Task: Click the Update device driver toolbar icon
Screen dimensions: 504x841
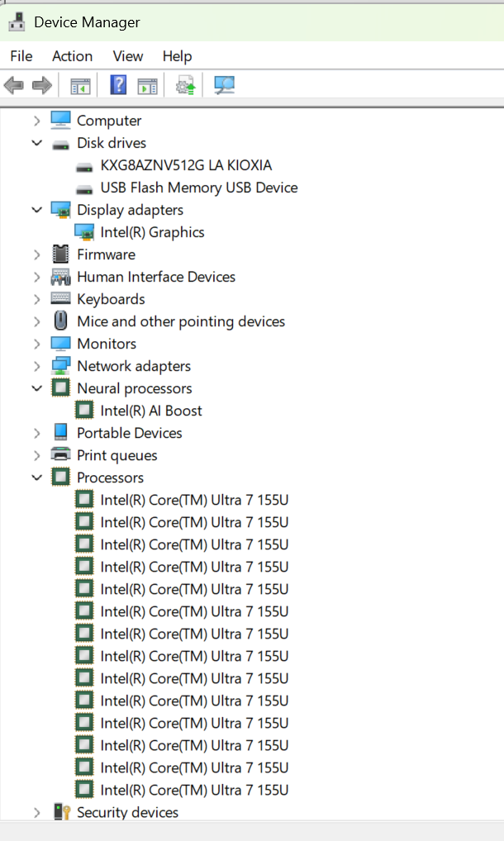Action: point(186,85)
